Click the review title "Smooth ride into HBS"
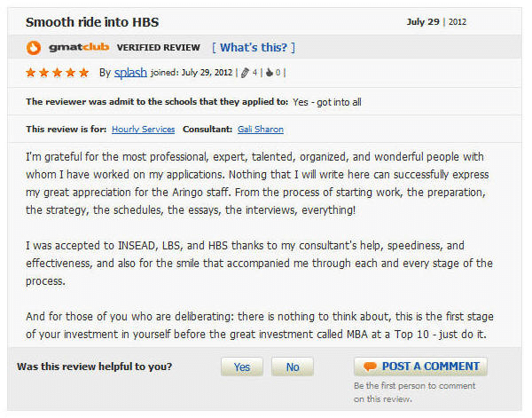The height and width of the screenshot is (418, 532). (x=92, y=22)
